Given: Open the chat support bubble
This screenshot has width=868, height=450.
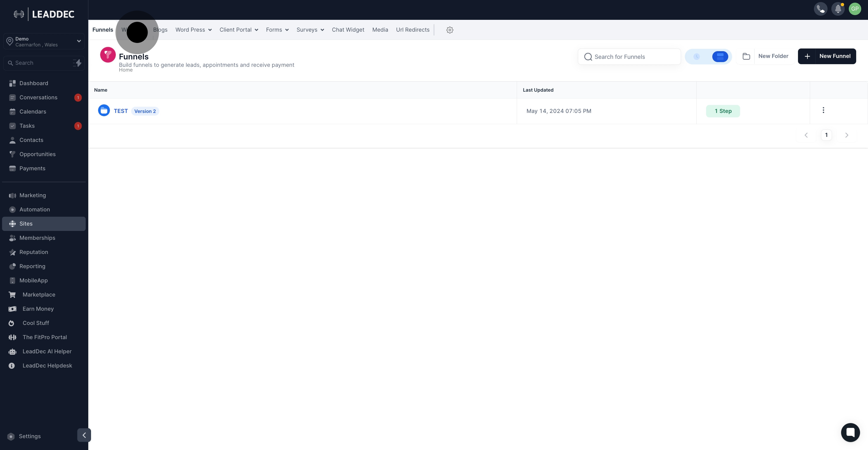Looking at the screenshot, I should coord(850,433).
